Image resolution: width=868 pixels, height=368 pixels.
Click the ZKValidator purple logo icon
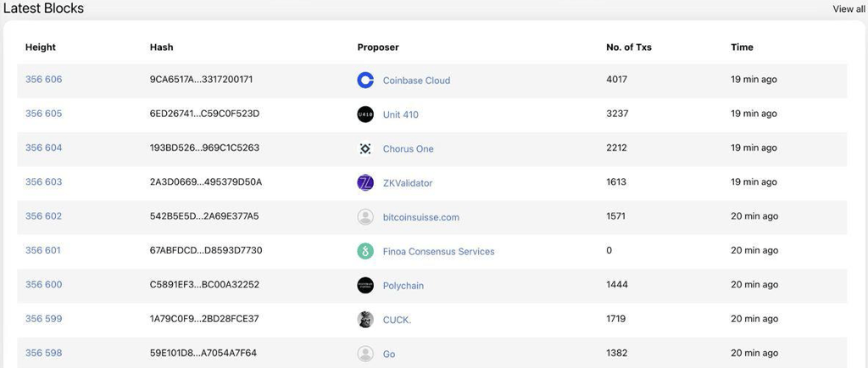coord(365,182)
